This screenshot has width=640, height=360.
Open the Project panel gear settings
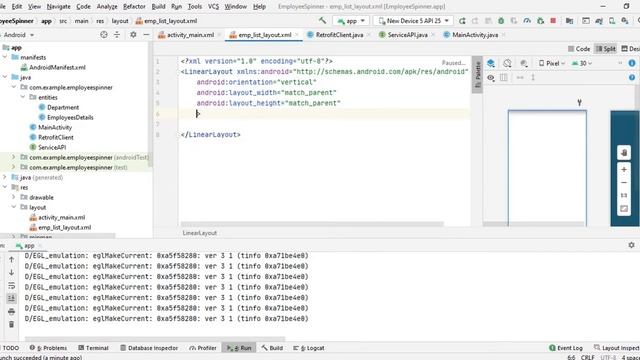[133, 35]
